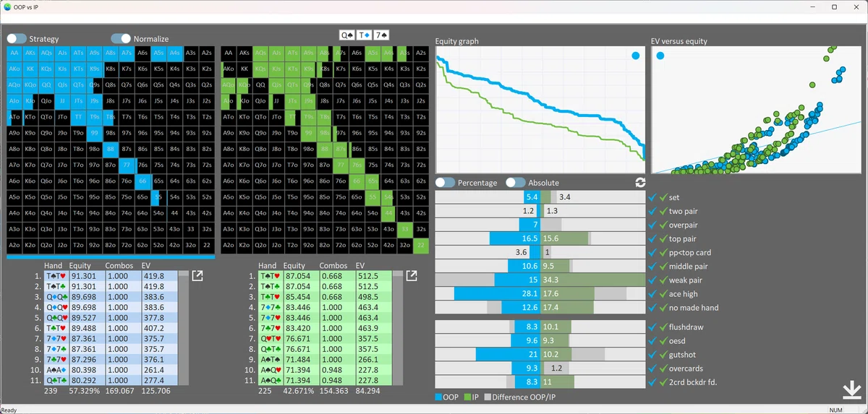Image resolution: width=868 pixels, height=414 pixels.
Task: Select 22 in the green IP range grid
Action: 420,245
